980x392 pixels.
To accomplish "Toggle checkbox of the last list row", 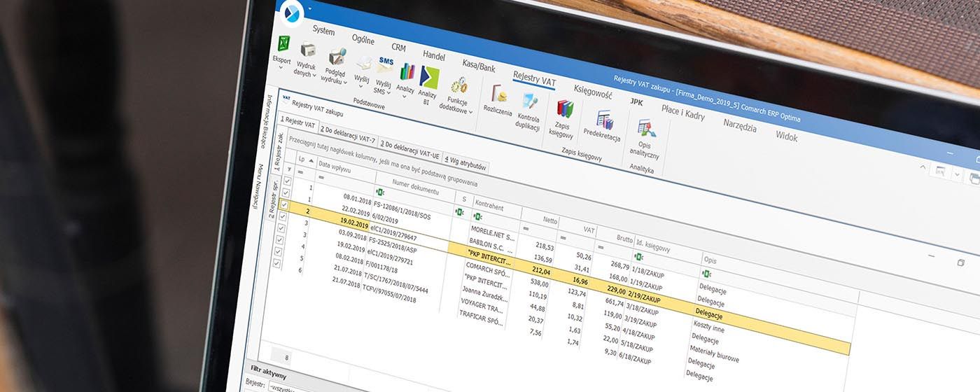I will (276, 263).
